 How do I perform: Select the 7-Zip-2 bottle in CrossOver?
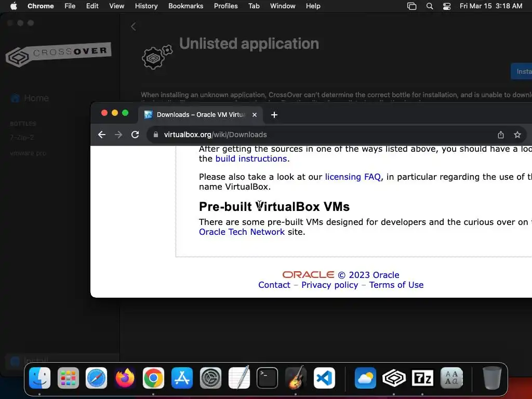pos(22,137)
